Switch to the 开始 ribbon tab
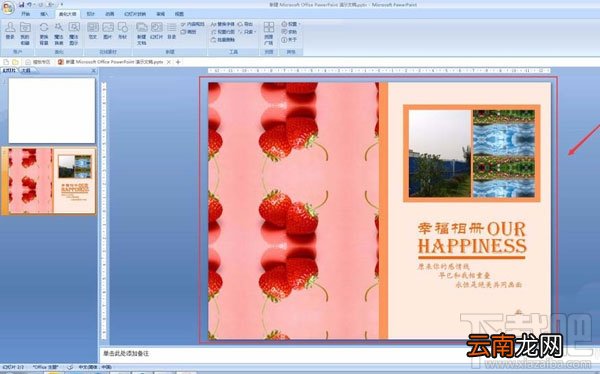Image resolution: width=600 pixels, height=374 pixels. pos(25,14)
